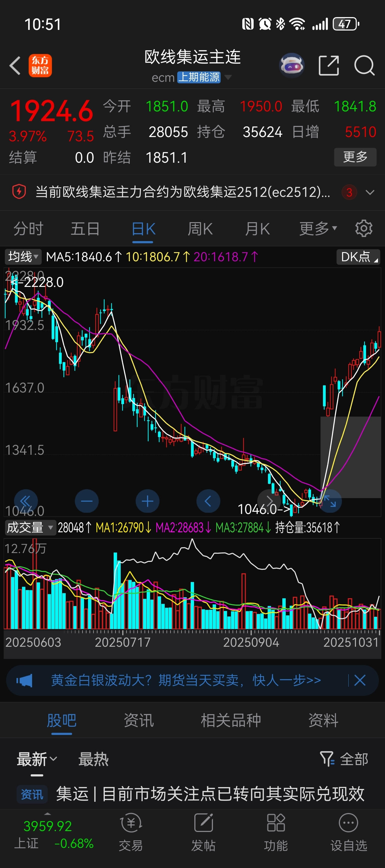This screenshot has height=868, width=385.
Task: Move chart right with single arrow button
Action: [269, 501]
